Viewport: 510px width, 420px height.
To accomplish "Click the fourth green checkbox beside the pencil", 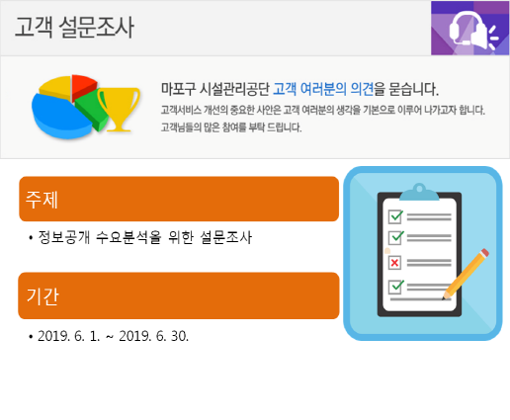I will [x=395, y=287].
